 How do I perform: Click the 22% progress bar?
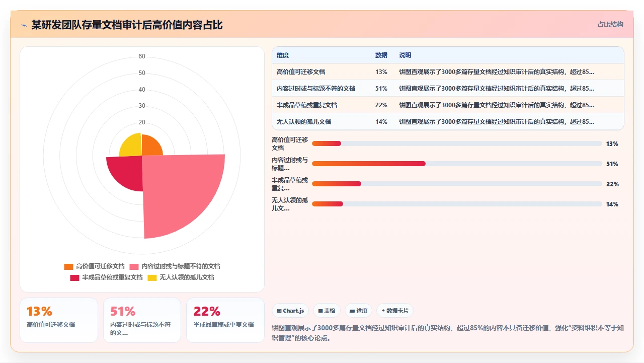click(457, 184)
